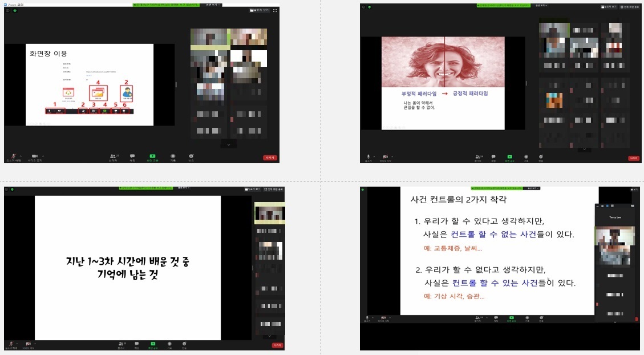Click record icon in 부정적 패러다임 window
Screen dimensions: 644x355
coord(526,158)
